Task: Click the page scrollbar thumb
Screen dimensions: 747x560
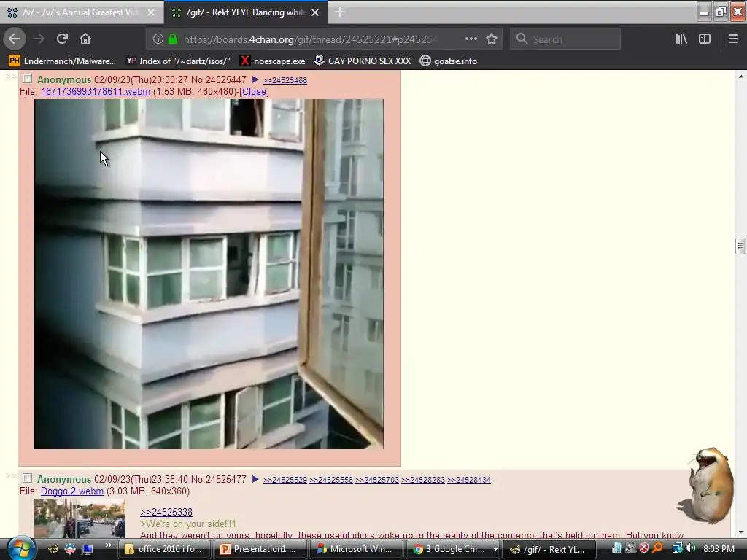Action: click(x=740, y=246)
